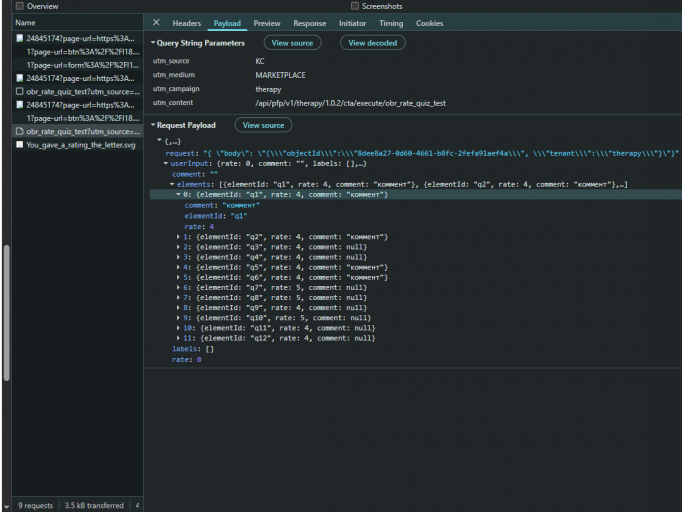
Task: Expand element 3 with elementId q4
Action: (178, 257)
